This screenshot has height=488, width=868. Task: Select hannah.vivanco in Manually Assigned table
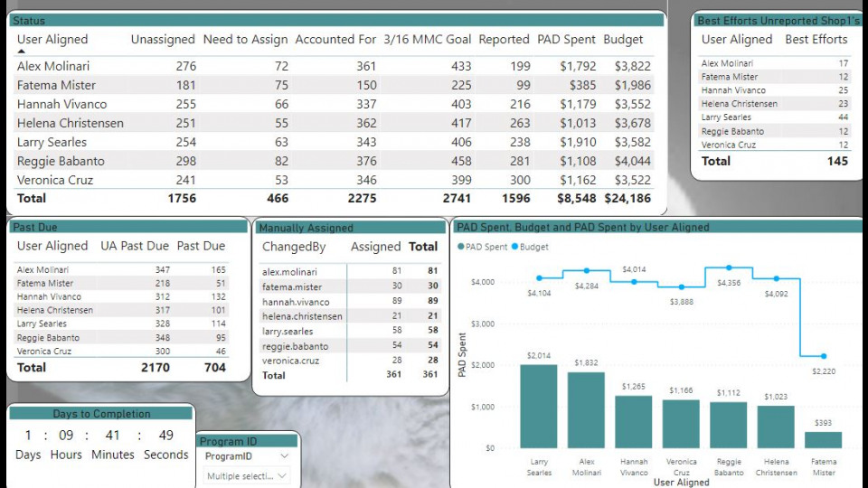pos(296,302)
